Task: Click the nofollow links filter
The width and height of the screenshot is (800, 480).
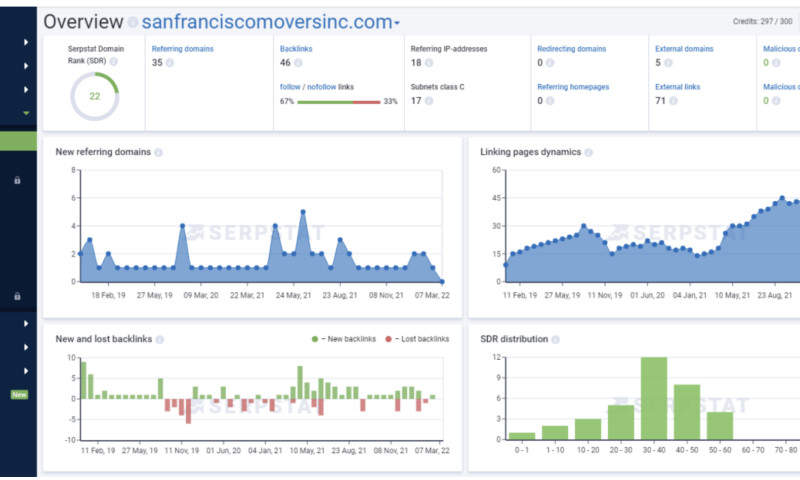Action: [321, 87]
